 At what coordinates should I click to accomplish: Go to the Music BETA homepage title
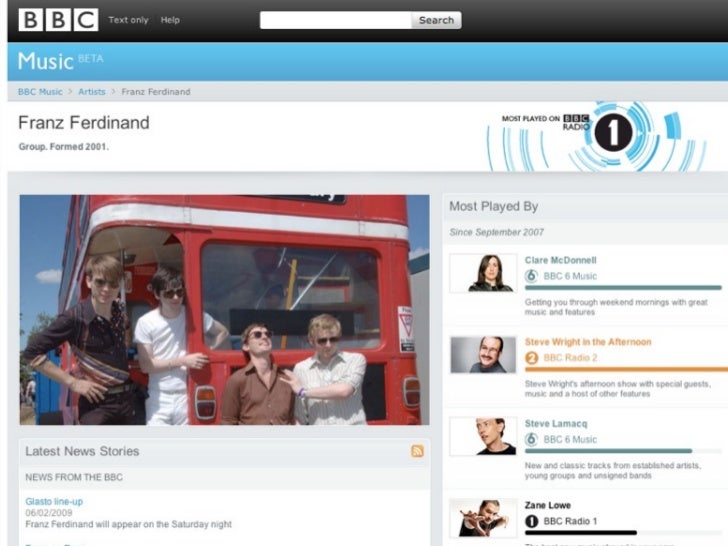click(x=60, y=61)
